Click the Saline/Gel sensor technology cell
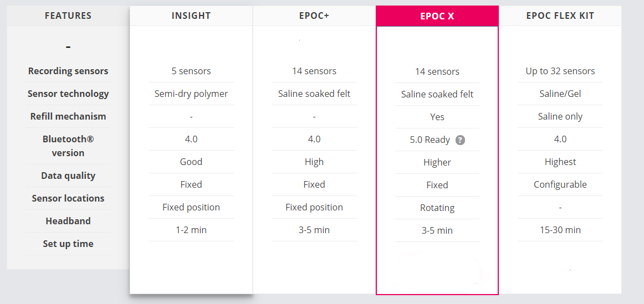 coord(560,94)
